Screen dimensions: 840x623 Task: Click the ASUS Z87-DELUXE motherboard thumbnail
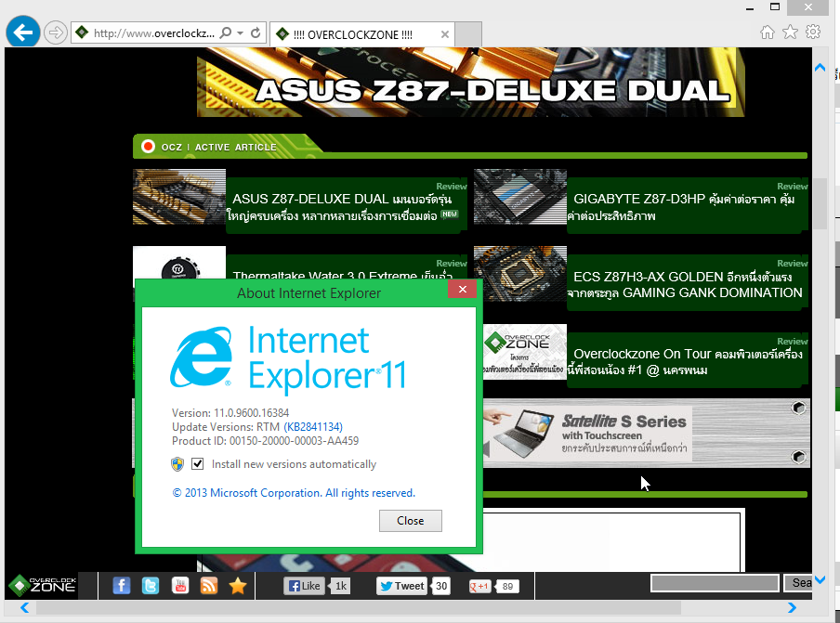point(179,197)
